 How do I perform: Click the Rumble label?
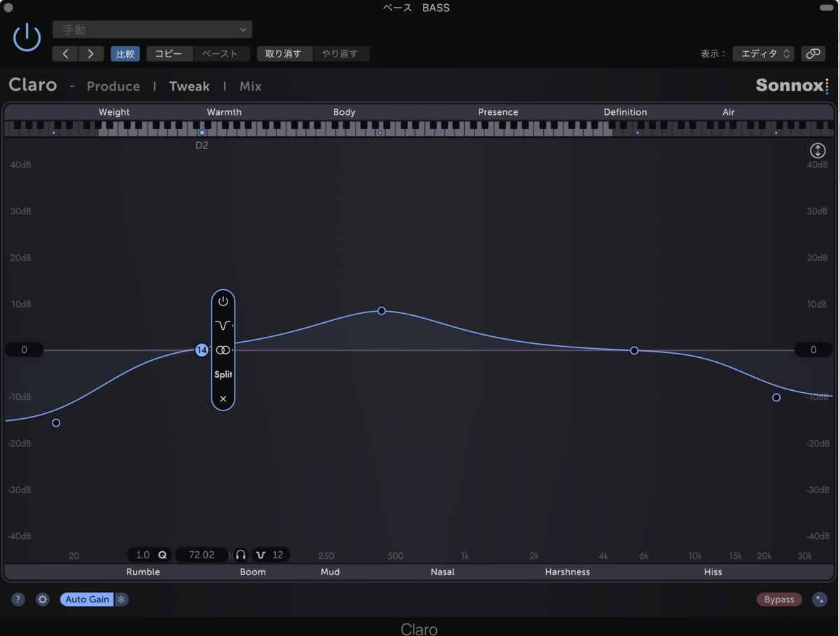[x=143, y=572]
